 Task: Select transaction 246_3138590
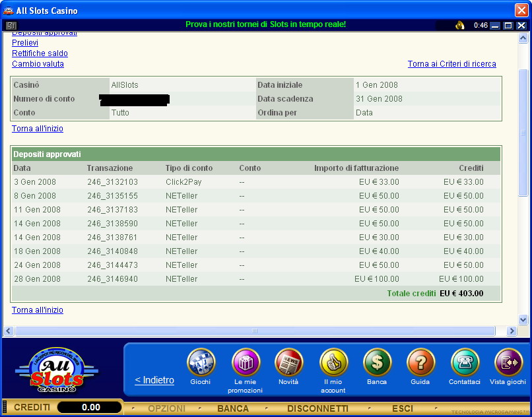[113, 224]
